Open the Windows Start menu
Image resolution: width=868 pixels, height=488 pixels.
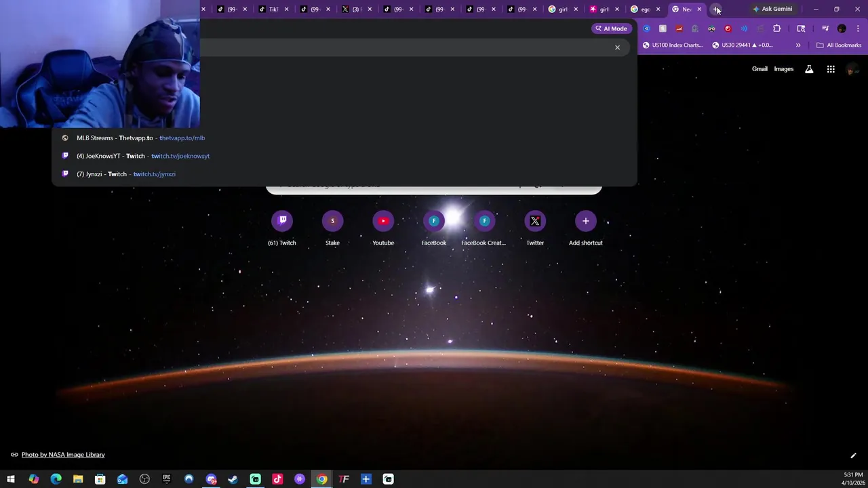click(11, 479)
